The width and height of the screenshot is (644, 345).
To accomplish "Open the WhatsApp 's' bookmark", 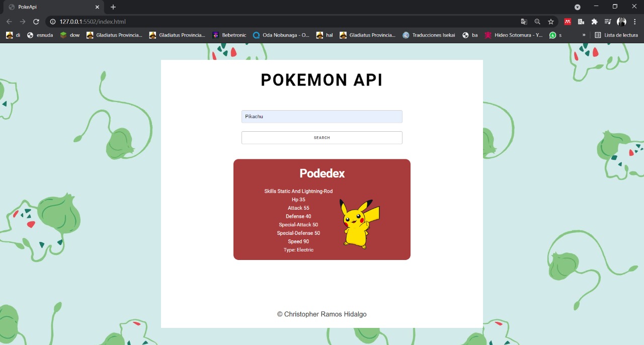I will click(555, 35).
